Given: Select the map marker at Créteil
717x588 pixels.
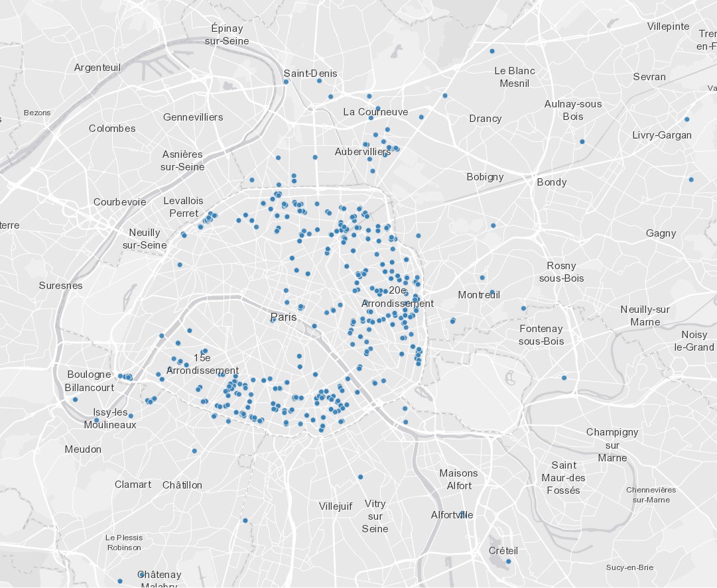Looking at the screenshot, I should (508, 561).
